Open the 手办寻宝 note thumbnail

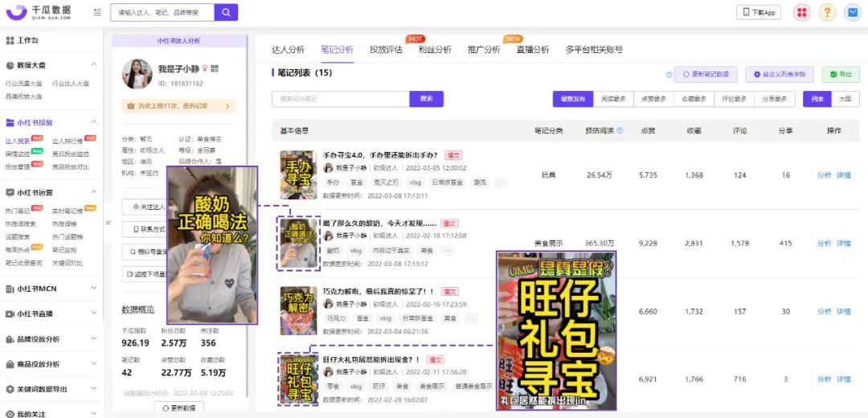pyautogui.click(x=298, y=175)
